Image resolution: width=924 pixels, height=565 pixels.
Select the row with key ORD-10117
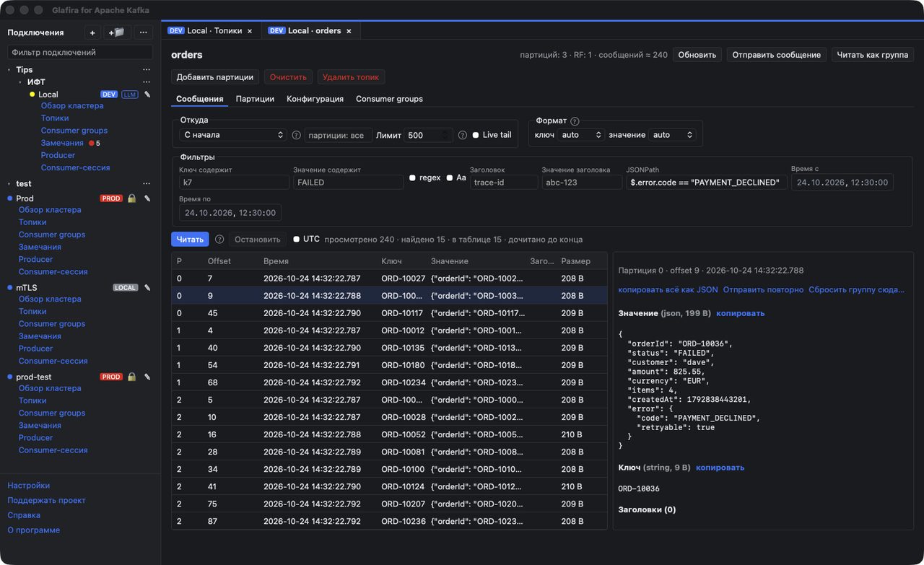(x=389, y=313)
